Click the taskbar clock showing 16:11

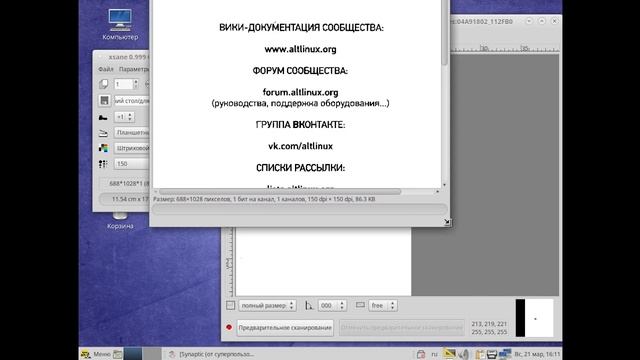(x=537, y=354)
